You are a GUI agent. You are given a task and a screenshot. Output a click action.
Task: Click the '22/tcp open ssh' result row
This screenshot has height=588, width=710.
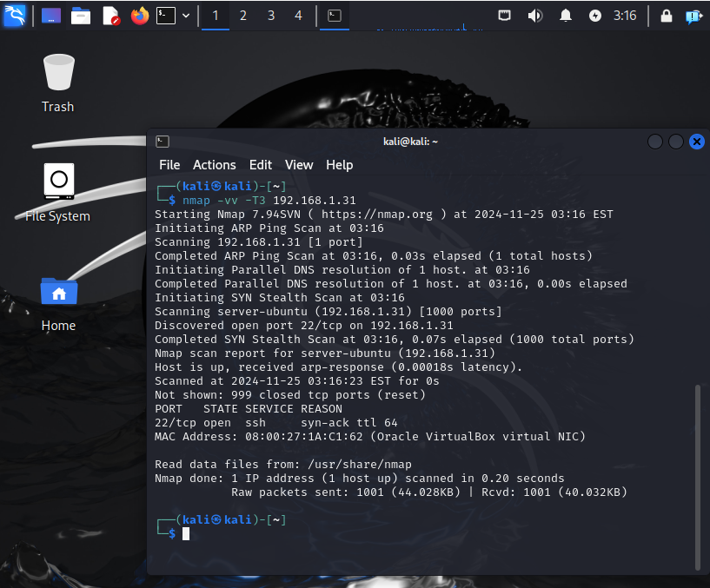(276, 423)
